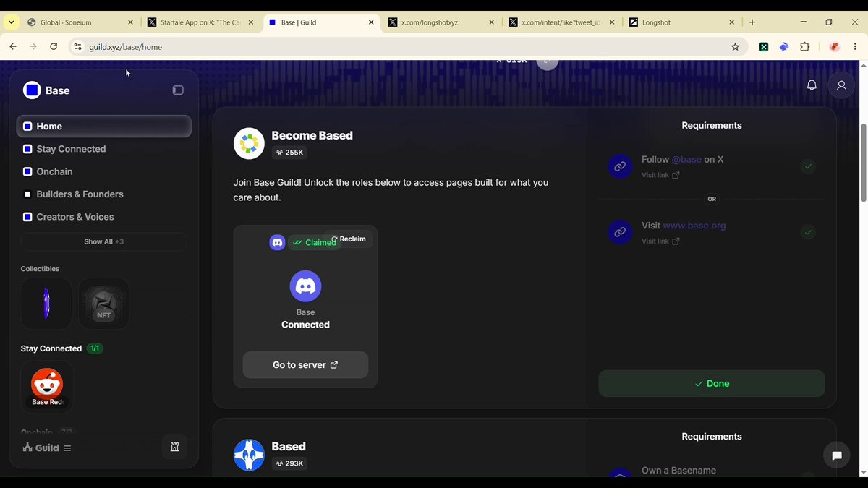Screen dimensions: 868x488
Task: Open the green X extension icon
Action: pyautogui.click(x=763, y=47)
